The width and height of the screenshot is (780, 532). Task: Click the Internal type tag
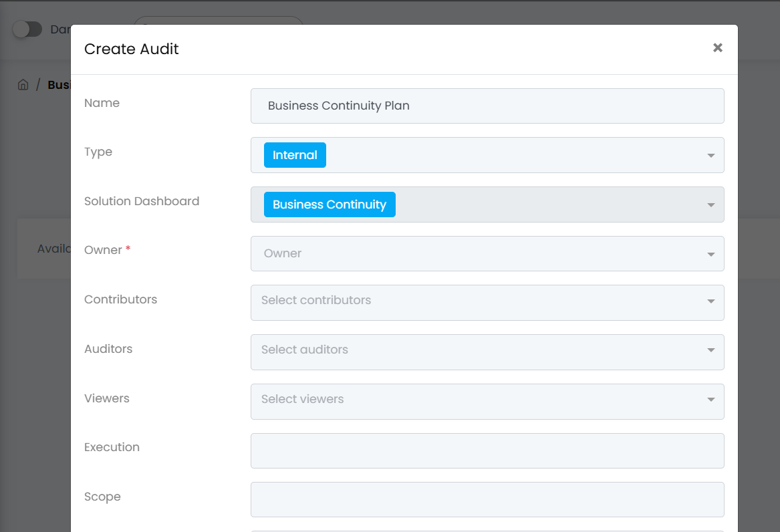pos(295,155)
